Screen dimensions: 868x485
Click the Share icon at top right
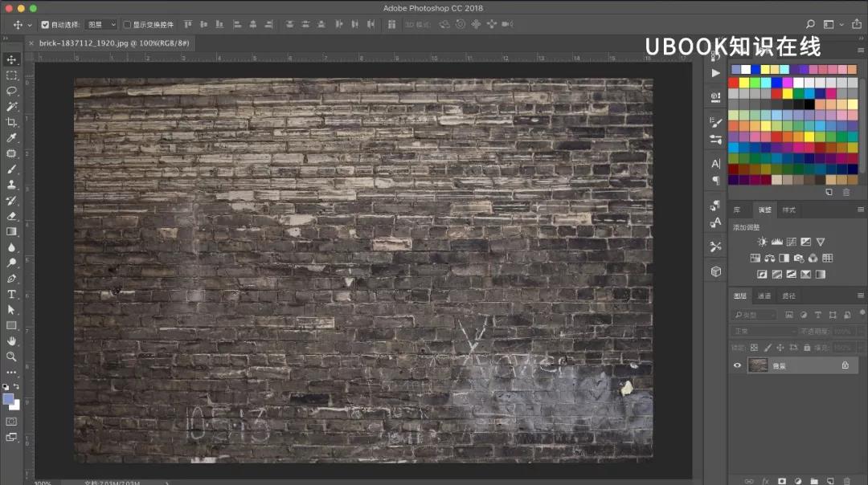[857, 24]
